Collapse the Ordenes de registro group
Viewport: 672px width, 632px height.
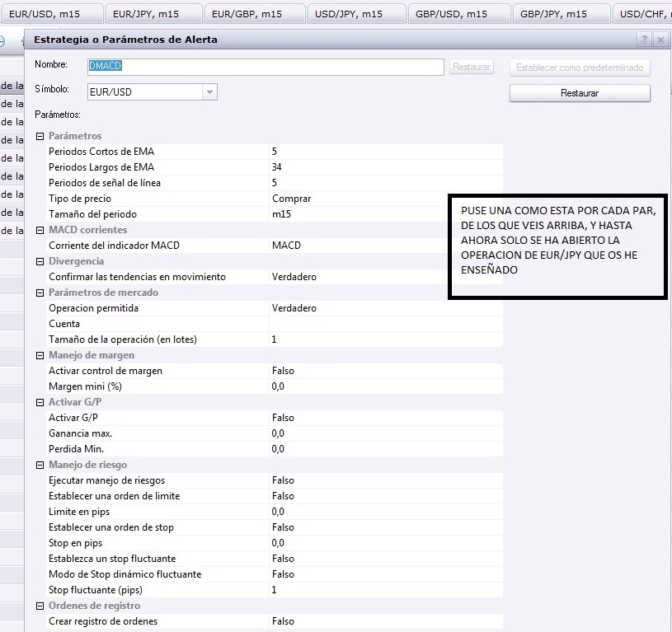pyautogui.click(x=40, y=606)
